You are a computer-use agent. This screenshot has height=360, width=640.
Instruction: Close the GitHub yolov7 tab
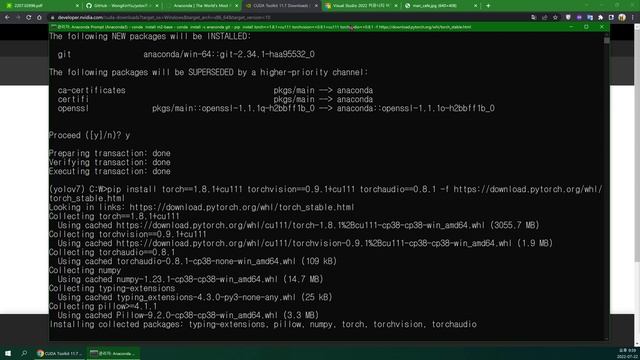click(x=157, y=6)
